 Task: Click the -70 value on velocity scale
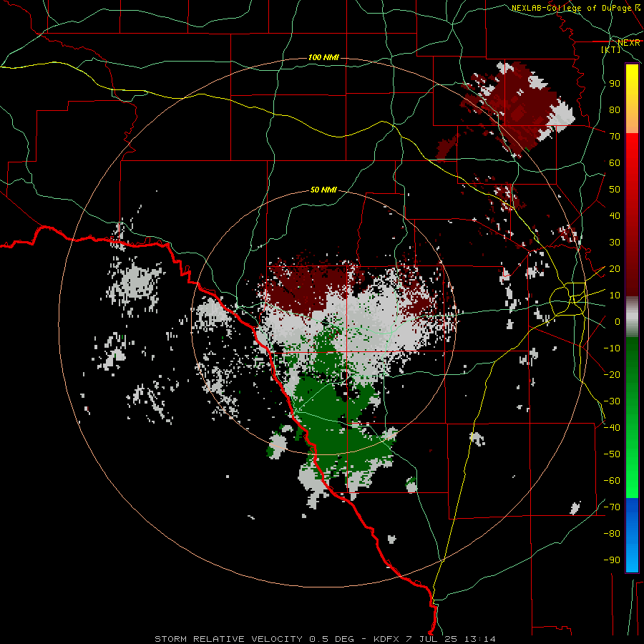click(x=612, y=507)
